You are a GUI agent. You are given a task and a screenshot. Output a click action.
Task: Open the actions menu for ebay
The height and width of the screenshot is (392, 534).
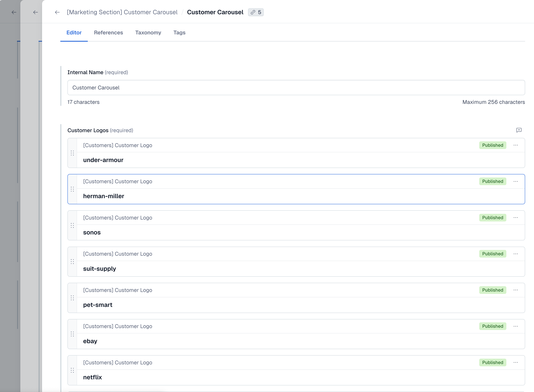point(515,326)
